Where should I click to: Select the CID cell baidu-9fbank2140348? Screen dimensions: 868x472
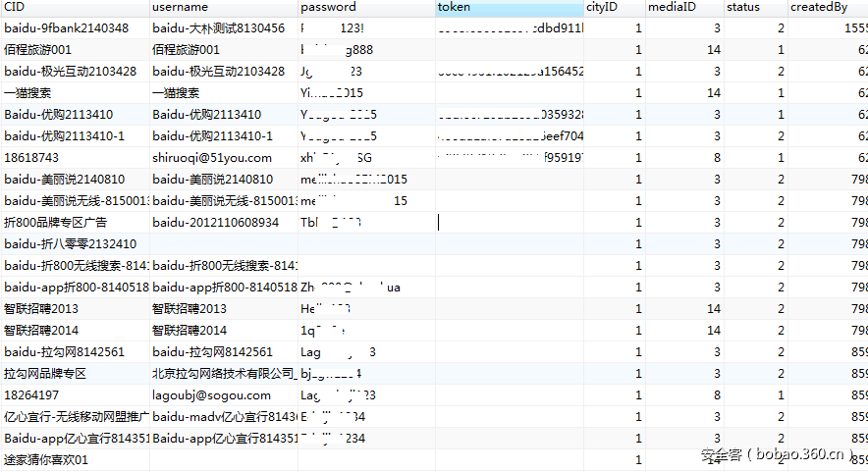[x=66, y=28]
